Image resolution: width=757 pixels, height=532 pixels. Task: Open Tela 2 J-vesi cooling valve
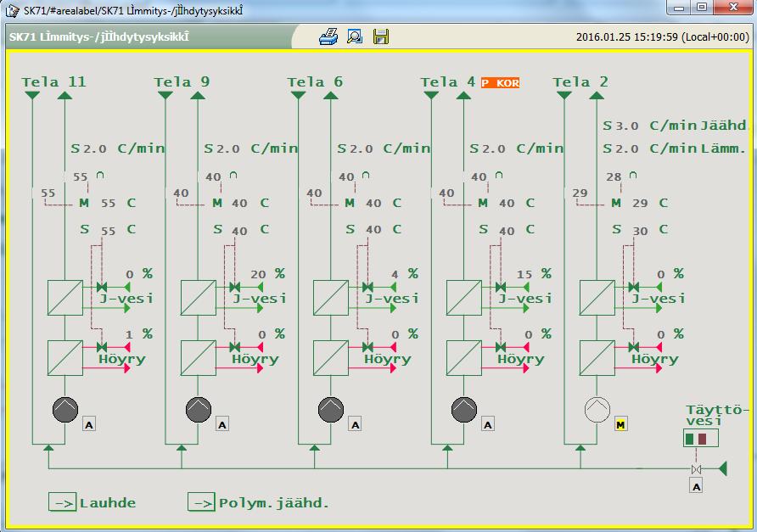[634, 288]
